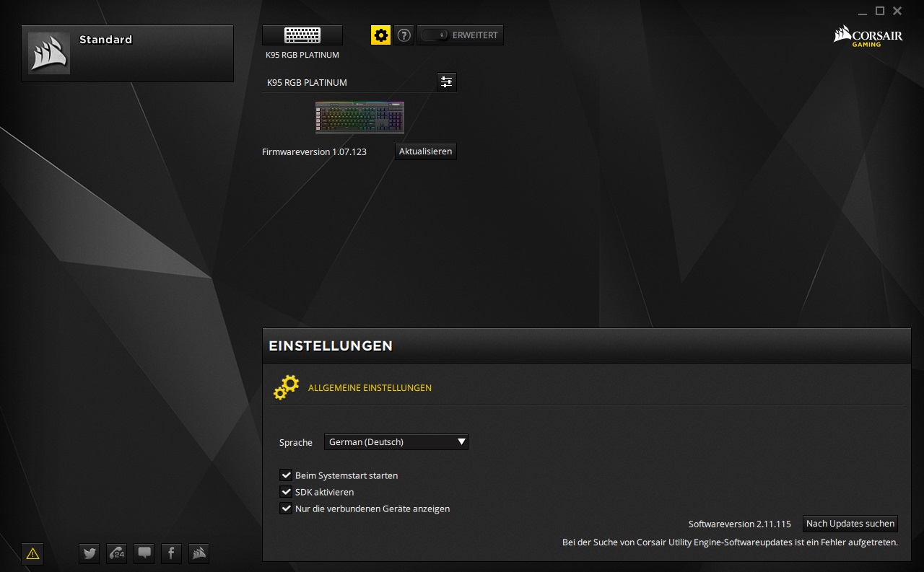
Task: Click 'Nach Updates suchen' button
Action: coord(850,524)
